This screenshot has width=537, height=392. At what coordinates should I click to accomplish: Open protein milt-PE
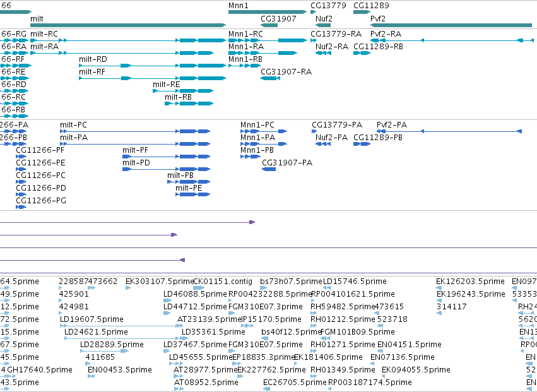(189, 189)
